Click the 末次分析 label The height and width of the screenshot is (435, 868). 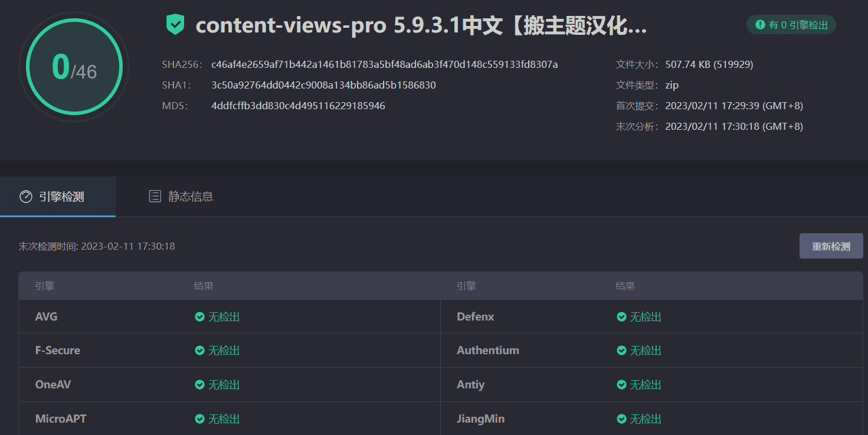tap(637, 126)
